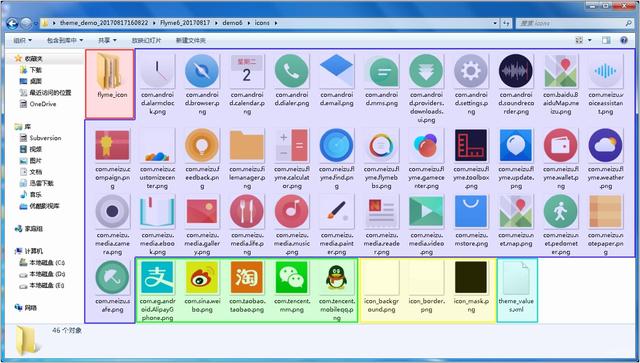
Task: Select com.meizu.flyme.calculator.png icon
Action: tap(291, 145)
